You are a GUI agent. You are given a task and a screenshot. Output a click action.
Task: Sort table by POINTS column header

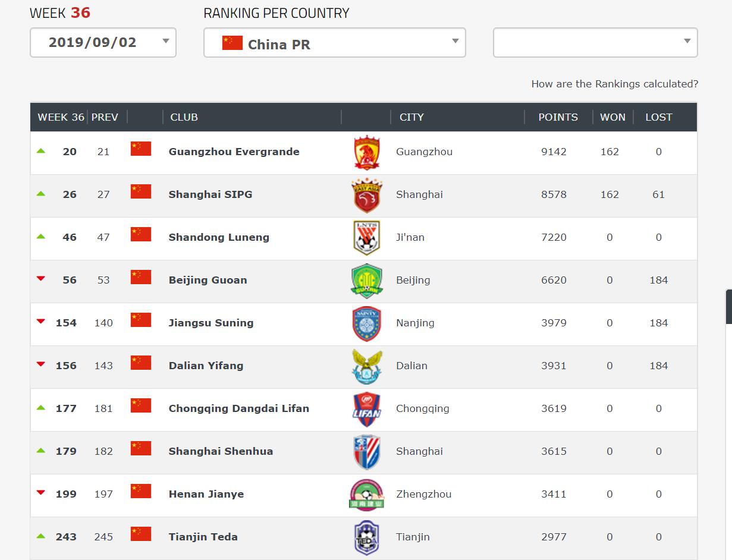(558, 117)
